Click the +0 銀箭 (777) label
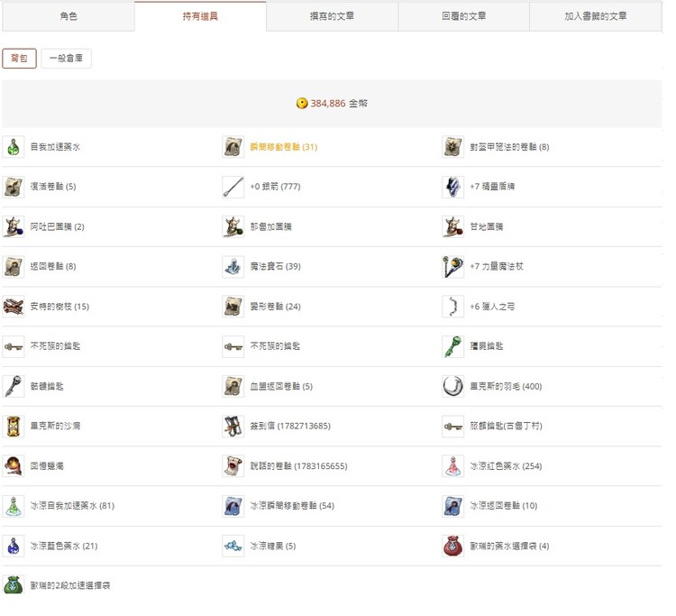 [276, 187]
